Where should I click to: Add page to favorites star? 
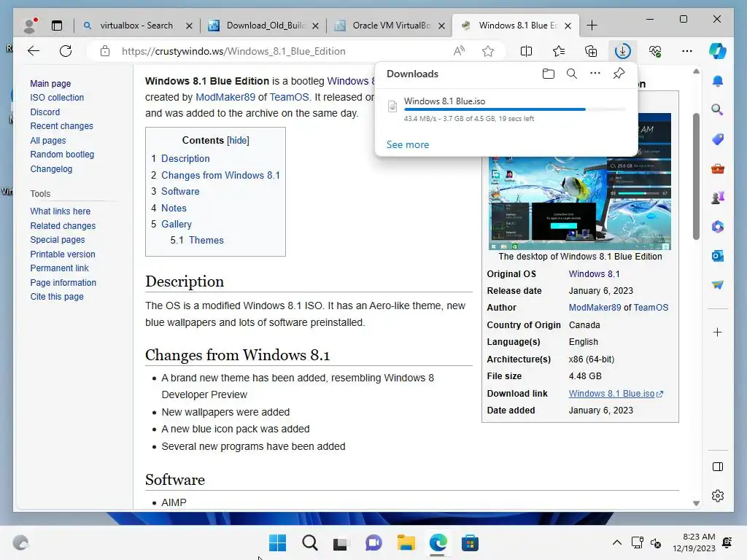click(x=488, y=51)
